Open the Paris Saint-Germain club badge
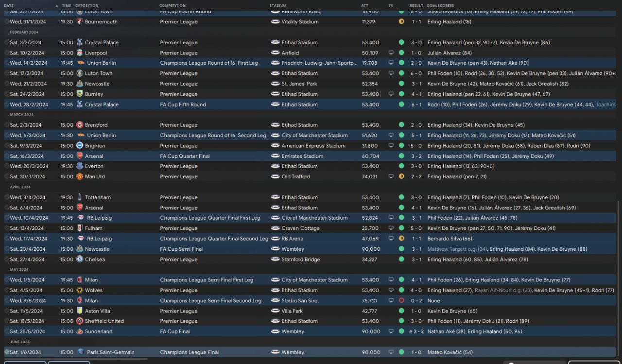Screen dimensions: 622x364 tap(81, 352)
